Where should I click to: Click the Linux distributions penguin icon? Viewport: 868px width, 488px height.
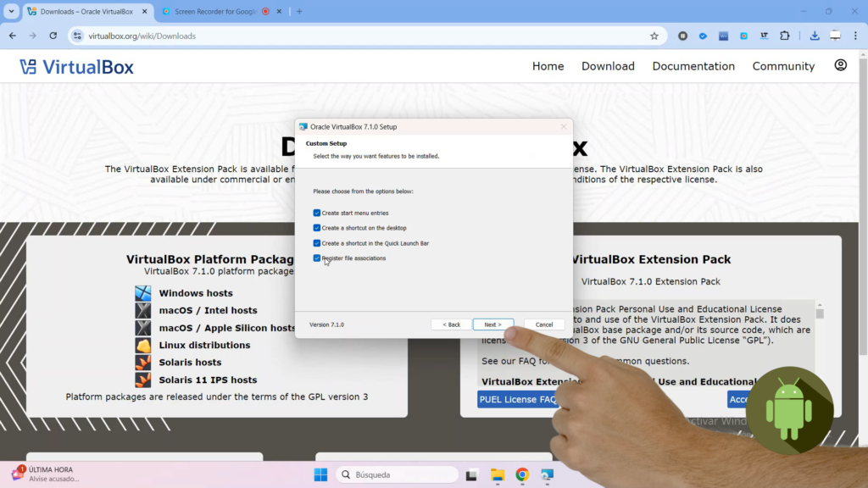[x=143, y=346]
